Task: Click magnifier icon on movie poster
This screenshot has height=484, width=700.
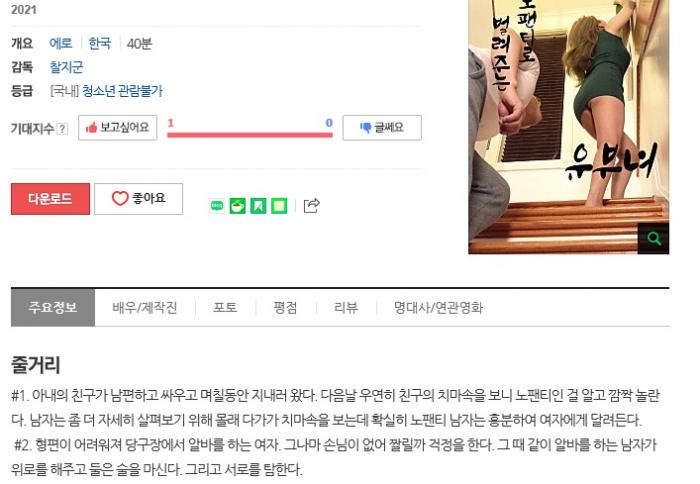Action: 654,238
